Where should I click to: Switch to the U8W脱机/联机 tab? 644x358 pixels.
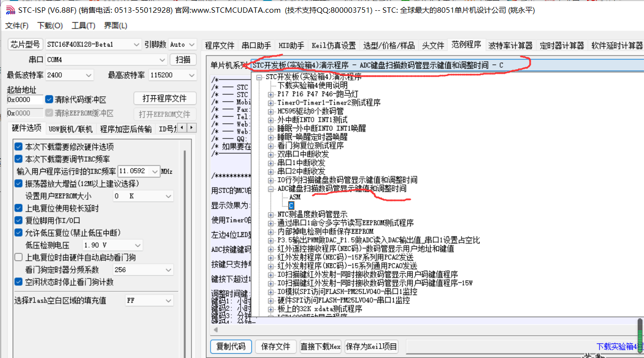click(x=71, y=129)
